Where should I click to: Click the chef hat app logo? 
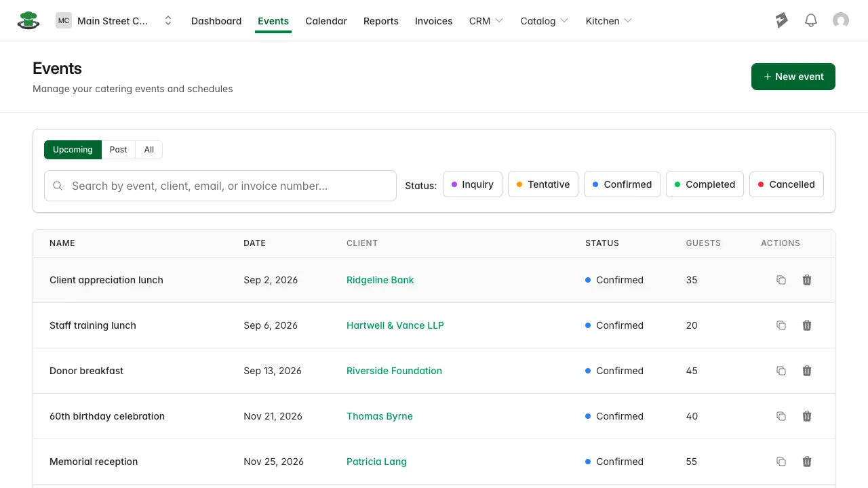click(28, 20)
